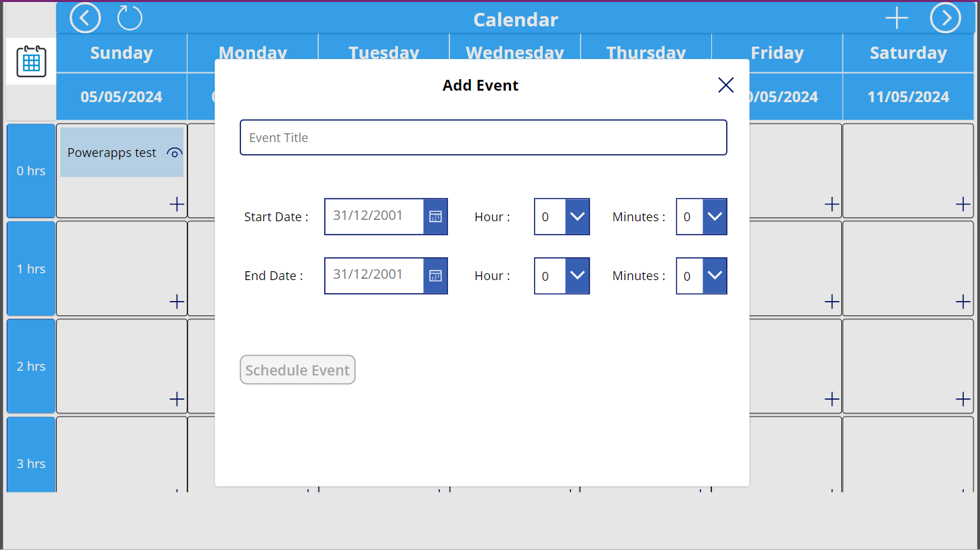Image resolution: width=980 pixels, height=550 pixels.
Task: Go to previous week with left arrow
Action: click(85, 18)
